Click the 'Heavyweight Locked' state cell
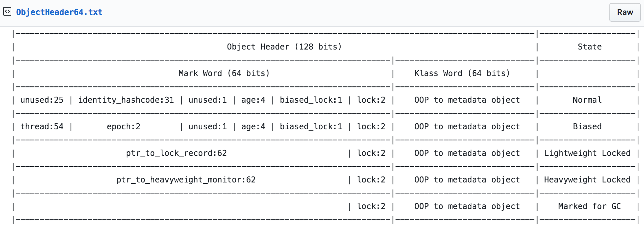644x226 pixels. [587, 180]
